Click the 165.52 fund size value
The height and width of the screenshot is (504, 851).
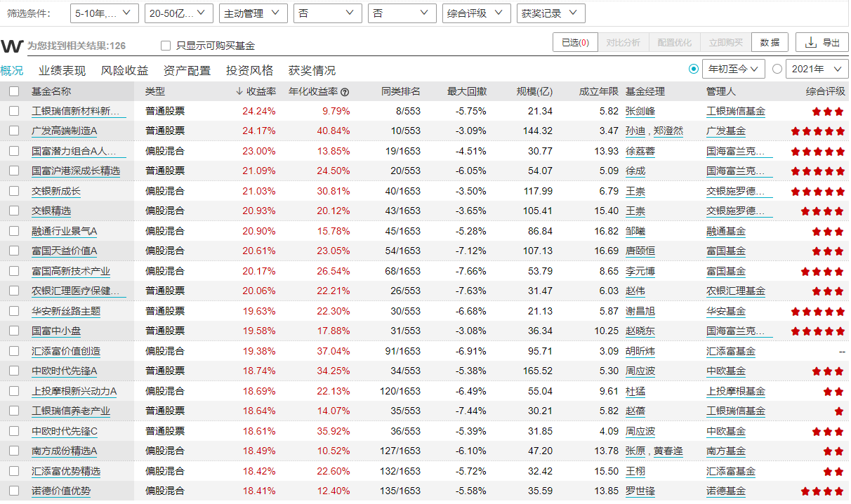click(537, 371)
